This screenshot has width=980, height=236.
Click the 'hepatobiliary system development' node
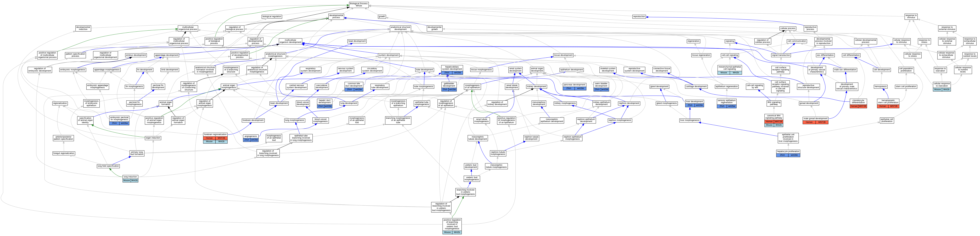pyautogui.click(x=452, y=70)
